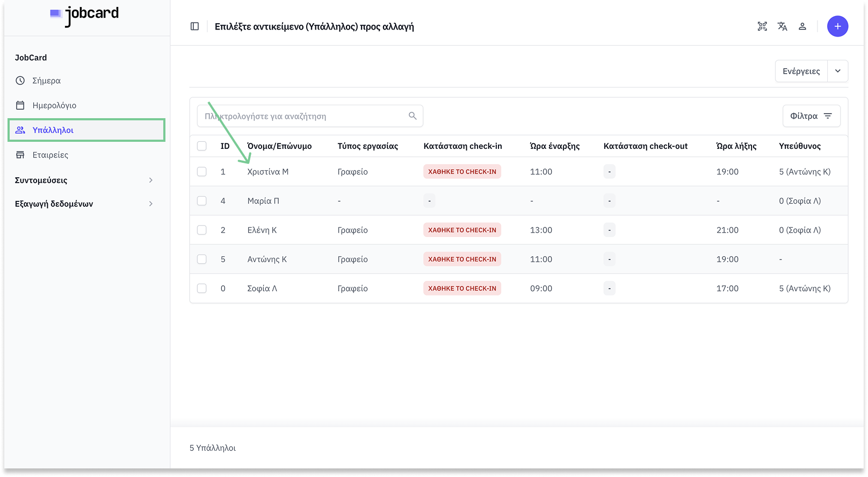This screenshot has width=868, height=477.
Task: Open the Υπάλληλοι menu item
Action: (86, 130)
